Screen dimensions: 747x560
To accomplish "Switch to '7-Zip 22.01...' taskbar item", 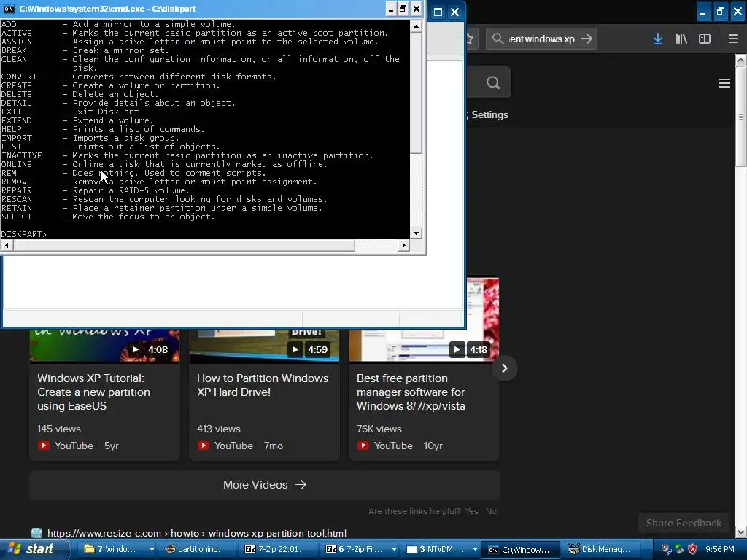I will [x=277, y=549].
